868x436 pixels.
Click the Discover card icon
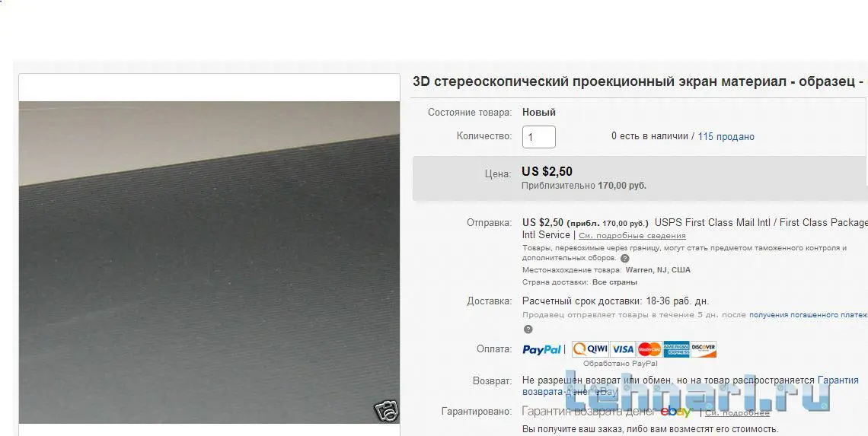(703, 349)
